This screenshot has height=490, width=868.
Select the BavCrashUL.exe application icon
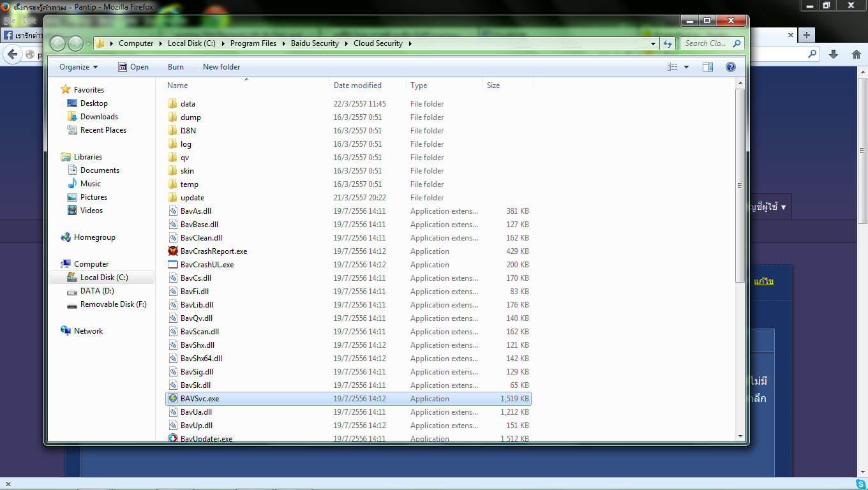[172, 265]
